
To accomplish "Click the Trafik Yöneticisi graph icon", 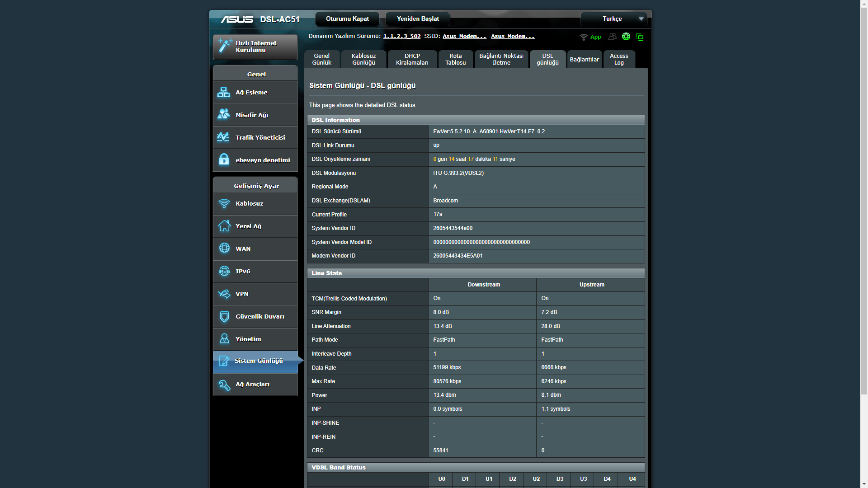I will point(224,137).
